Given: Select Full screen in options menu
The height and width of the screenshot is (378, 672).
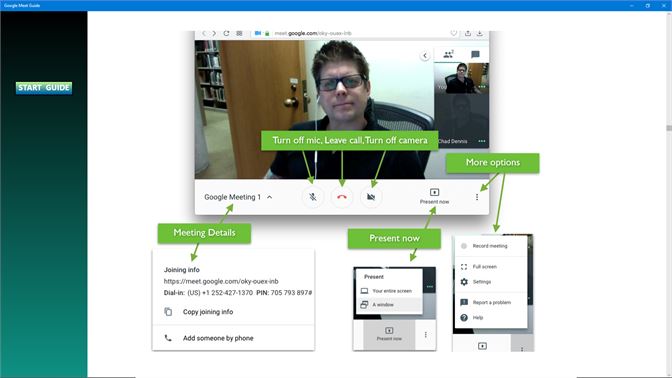Looking at the screenshot, I should (490, 267).
